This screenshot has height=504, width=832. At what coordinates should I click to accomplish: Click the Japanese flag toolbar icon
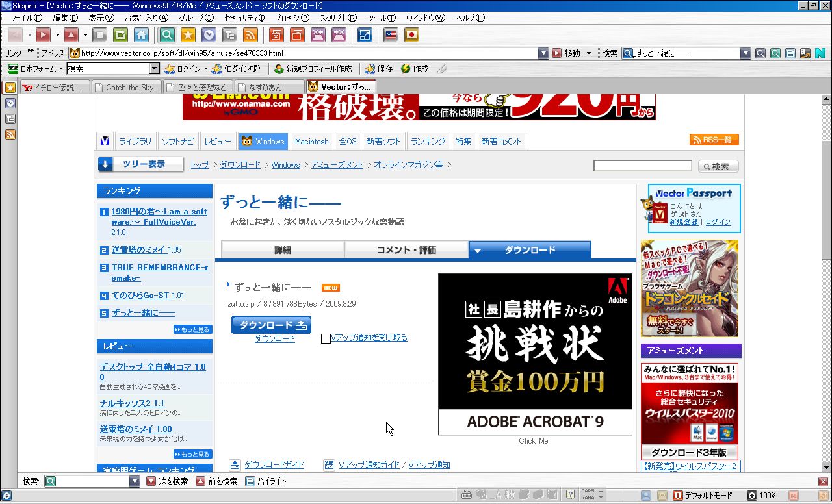point(411,35)
